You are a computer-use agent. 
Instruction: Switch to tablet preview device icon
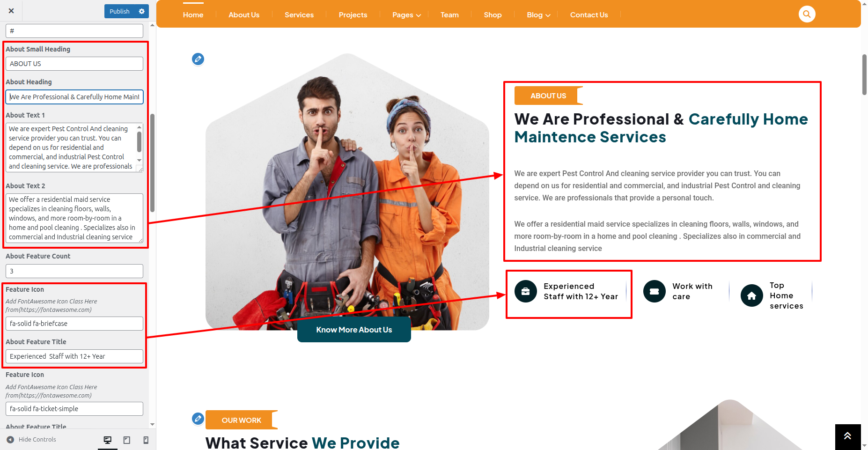tap(126, 440)
